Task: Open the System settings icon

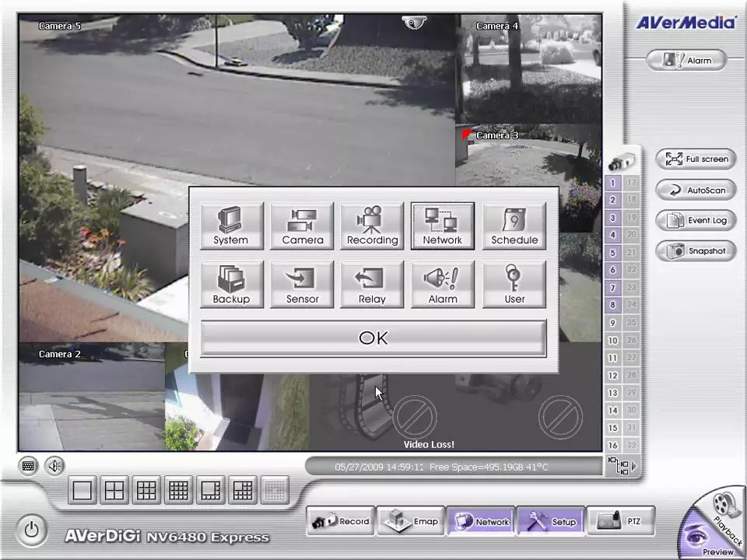Action: (231, 226)
